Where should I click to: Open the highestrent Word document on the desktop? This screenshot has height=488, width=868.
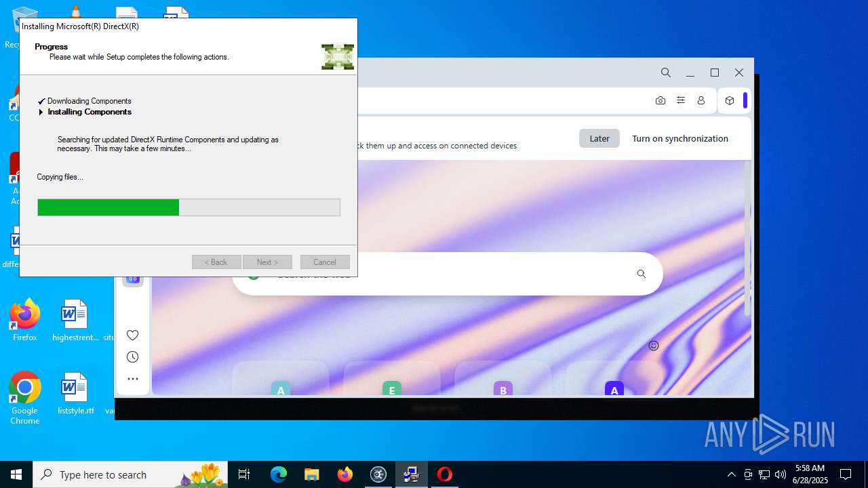(75, 321)
